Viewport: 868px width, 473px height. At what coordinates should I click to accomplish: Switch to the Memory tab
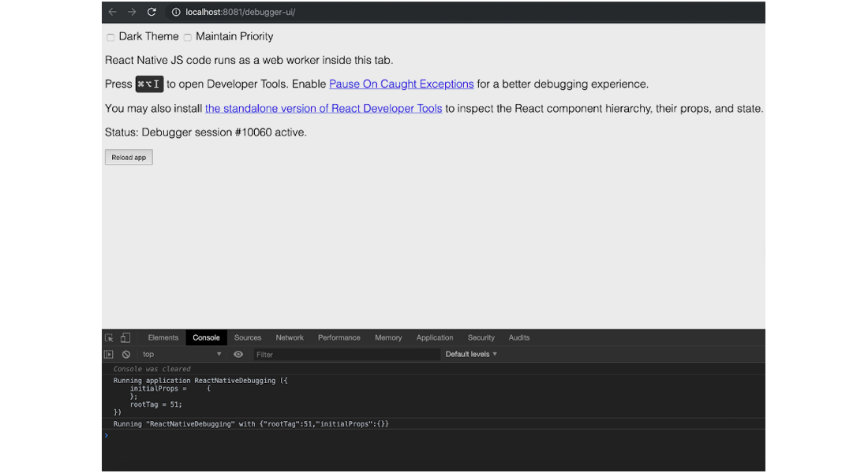[x=388, y=338]
